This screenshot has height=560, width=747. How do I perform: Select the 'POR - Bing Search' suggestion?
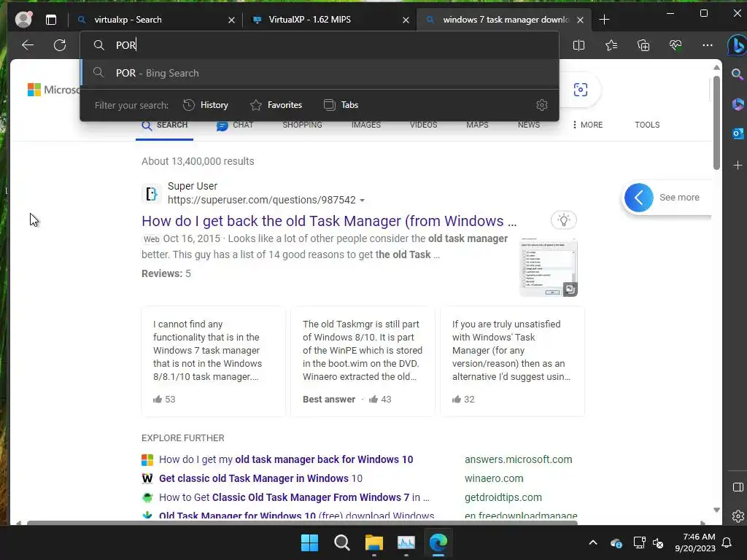pos(320,73)
